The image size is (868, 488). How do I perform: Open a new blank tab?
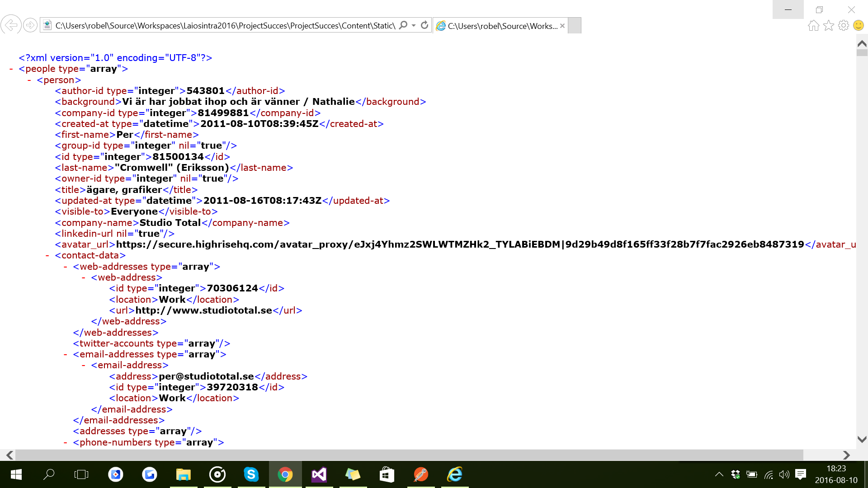tap(574, 26)
